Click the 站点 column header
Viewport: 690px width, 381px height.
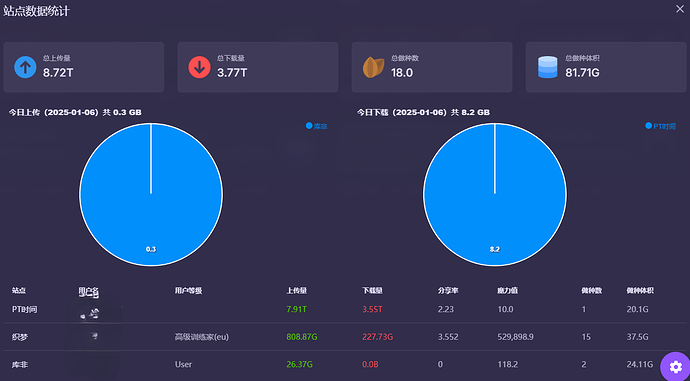[19, 291]
